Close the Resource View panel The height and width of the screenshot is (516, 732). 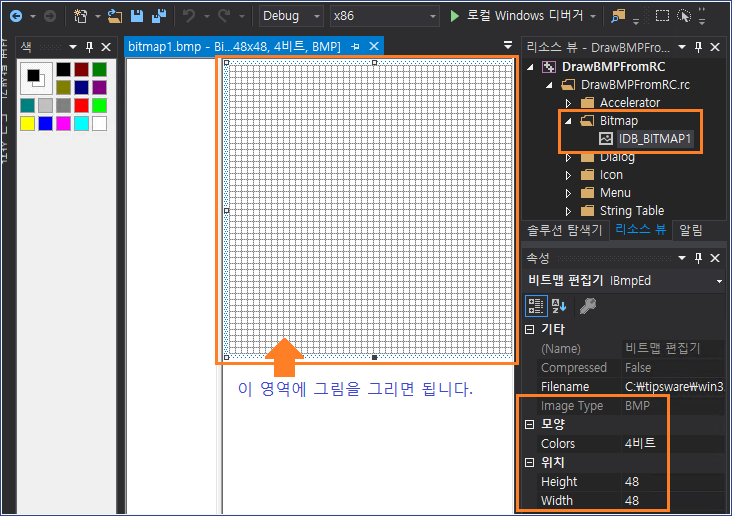[715, 47]
